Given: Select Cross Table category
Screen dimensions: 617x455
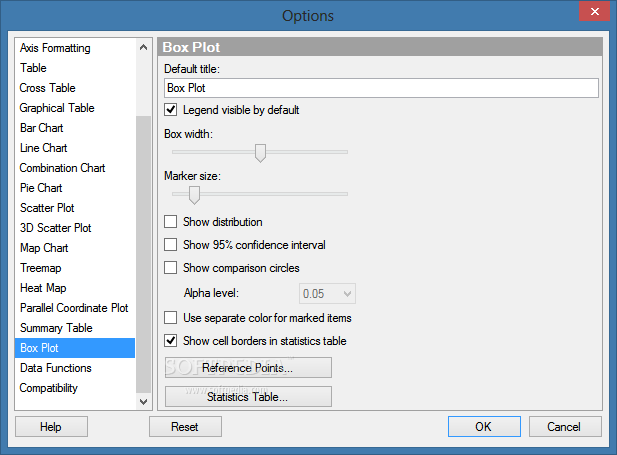Looking at the screenshot, I should 75,88.
